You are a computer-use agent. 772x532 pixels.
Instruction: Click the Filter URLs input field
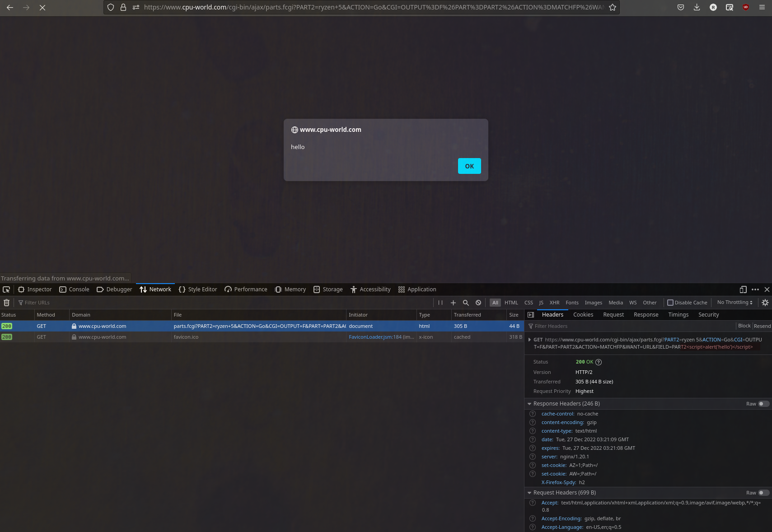224,303
